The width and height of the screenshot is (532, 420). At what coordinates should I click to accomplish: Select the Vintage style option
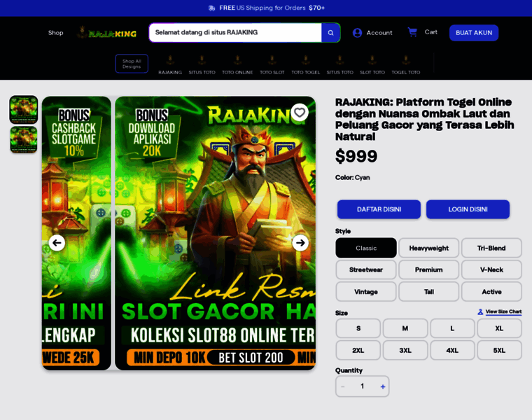point(365,292)
